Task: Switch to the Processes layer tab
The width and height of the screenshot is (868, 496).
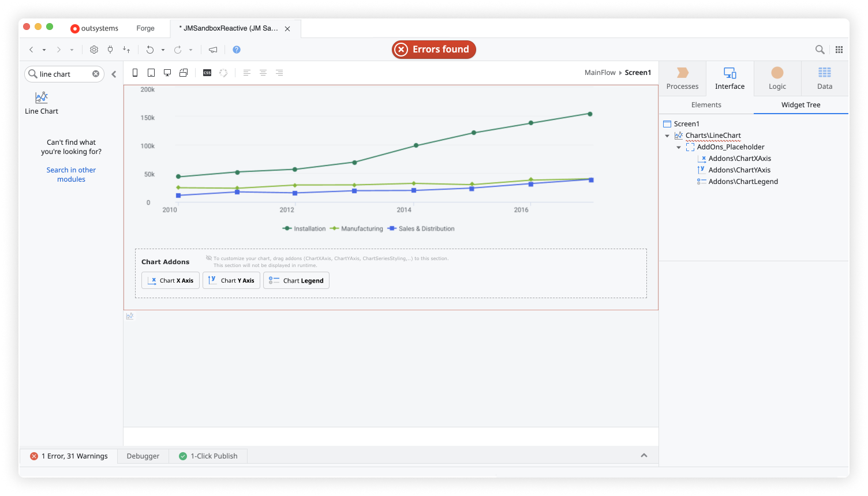Action: (x=682, y=78)
